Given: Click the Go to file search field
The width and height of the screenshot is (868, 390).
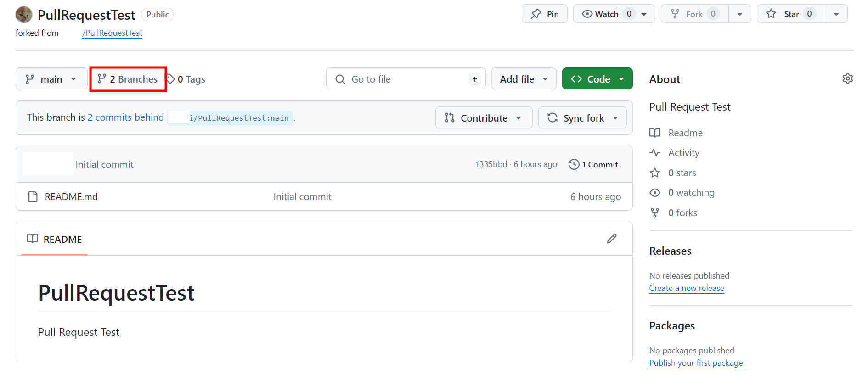Looking at the screenshot, I should tap(406, 79).
